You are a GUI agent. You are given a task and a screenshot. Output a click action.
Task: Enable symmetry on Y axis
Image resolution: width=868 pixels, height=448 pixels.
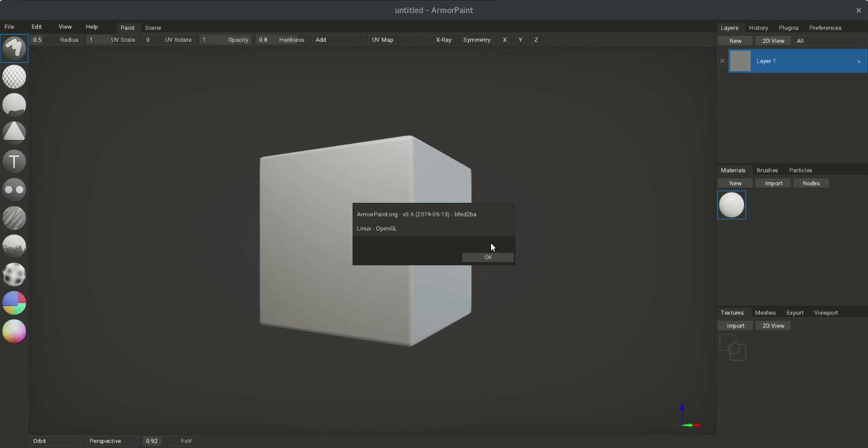[513, 40]
